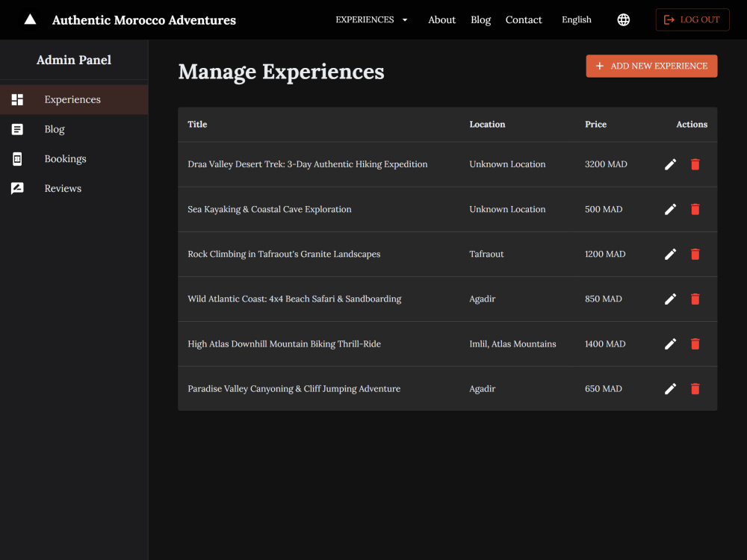Click the '3200 MAD' price cell
Viewport: 747px width, 560px height.
click(x=606, y=164)
